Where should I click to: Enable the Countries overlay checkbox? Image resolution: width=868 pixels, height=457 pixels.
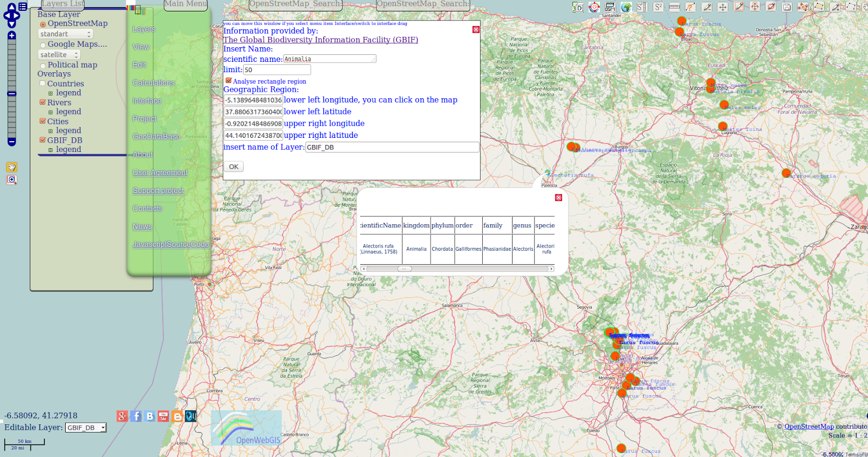pyautogui.click(x=42, y=84)
